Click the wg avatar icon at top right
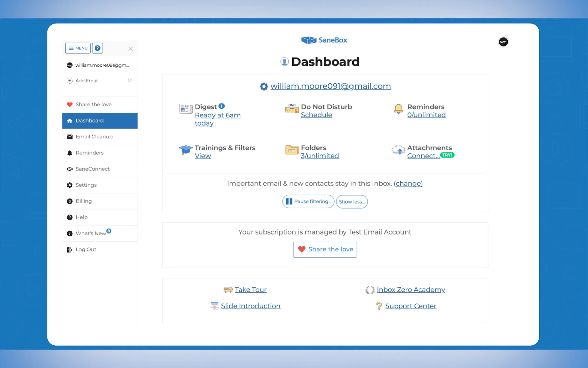588x368 pixels. click(x=503, y=42)
